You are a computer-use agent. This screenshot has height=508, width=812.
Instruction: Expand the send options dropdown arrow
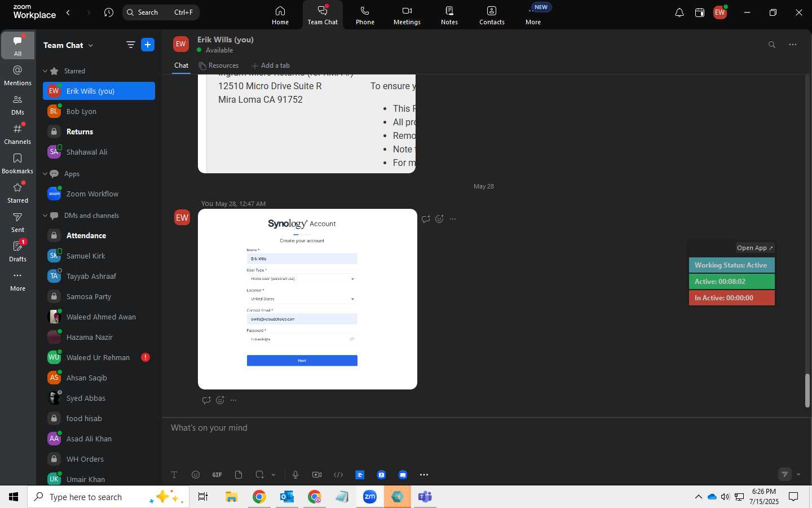(798, 474)
